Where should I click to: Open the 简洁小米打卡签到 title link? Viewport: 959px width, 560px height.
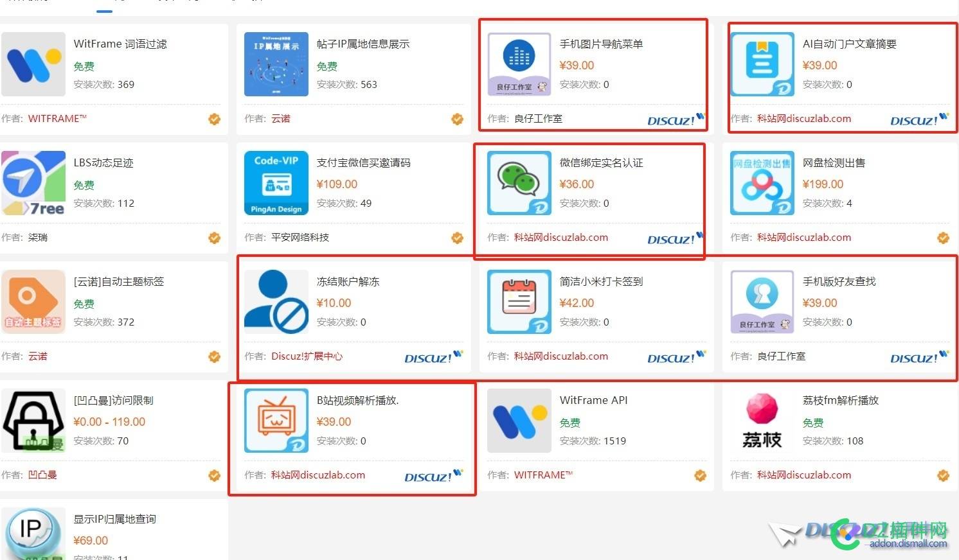point(602,281)
